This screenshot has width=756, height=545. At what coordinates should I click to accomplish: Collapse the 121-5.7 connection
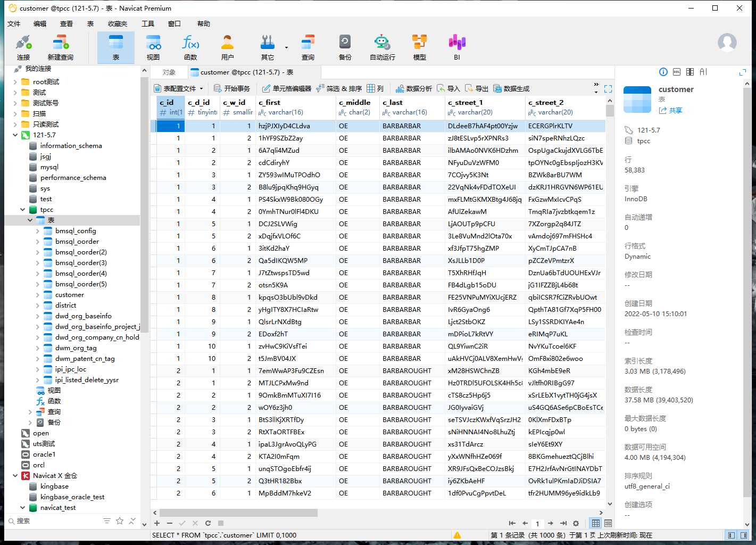point(15,135)
